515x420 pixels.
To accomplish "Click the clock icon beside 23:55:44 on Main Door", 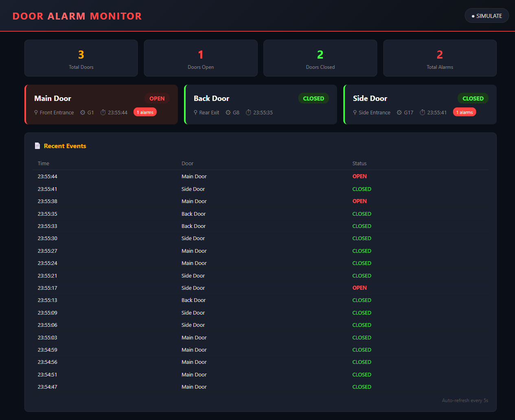I will click(103, 112).
